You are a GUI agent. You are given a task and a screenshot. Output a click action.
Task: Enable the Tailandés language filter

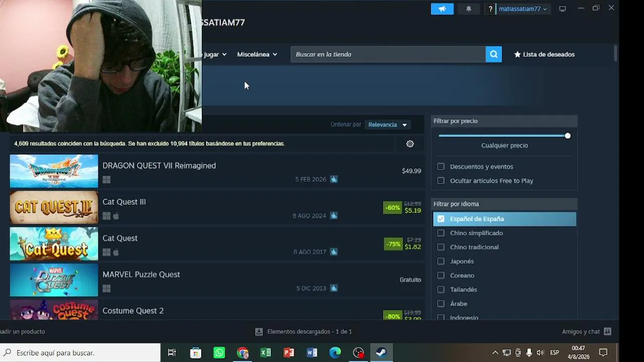click(x=441, y=289)
